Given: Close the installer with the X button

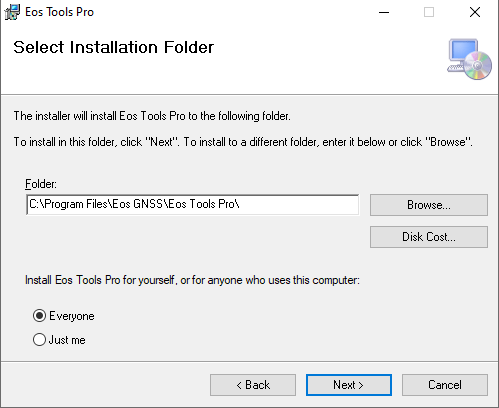Looking at the screenshot, I should (475, 12).
